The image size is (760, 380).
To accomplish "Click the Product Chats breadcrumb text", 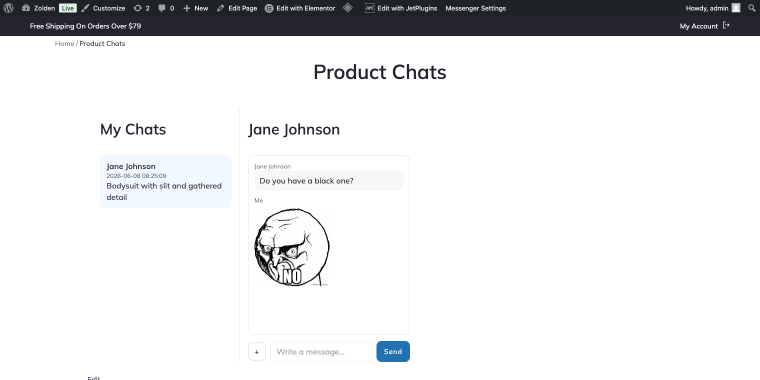I will [x=102, y=44].
